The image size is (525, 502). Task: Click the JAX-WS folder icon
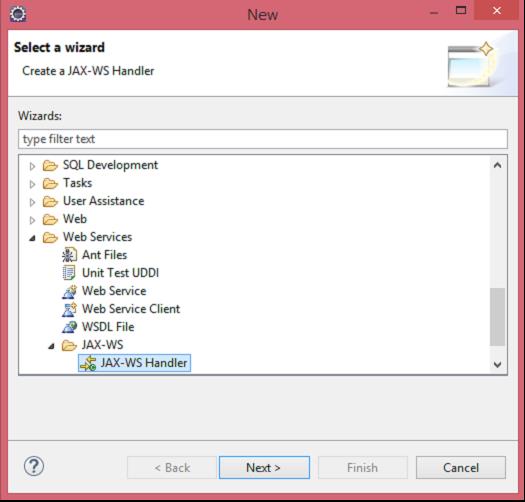(x=69, y=345)
